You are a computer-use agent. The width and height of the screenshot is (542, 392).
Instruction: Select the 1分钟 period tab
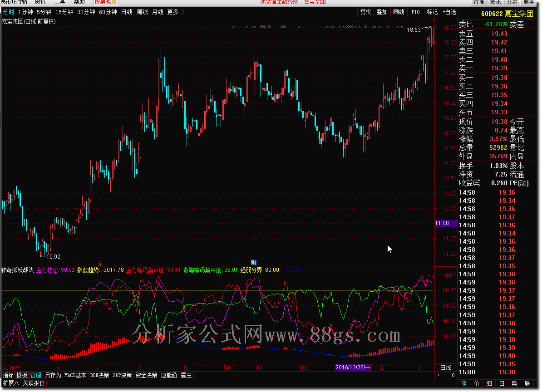[25, 12]
